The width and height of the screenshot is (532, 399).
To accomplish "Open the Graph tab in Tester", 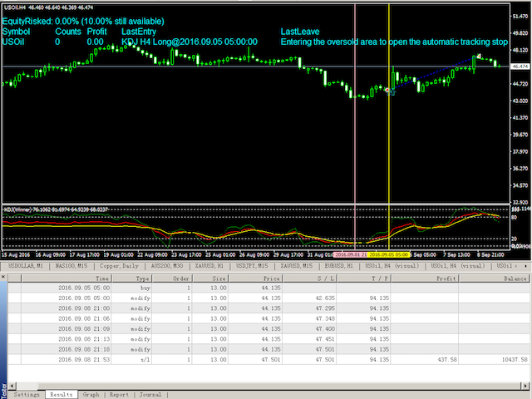I will [x=91, y=394].
